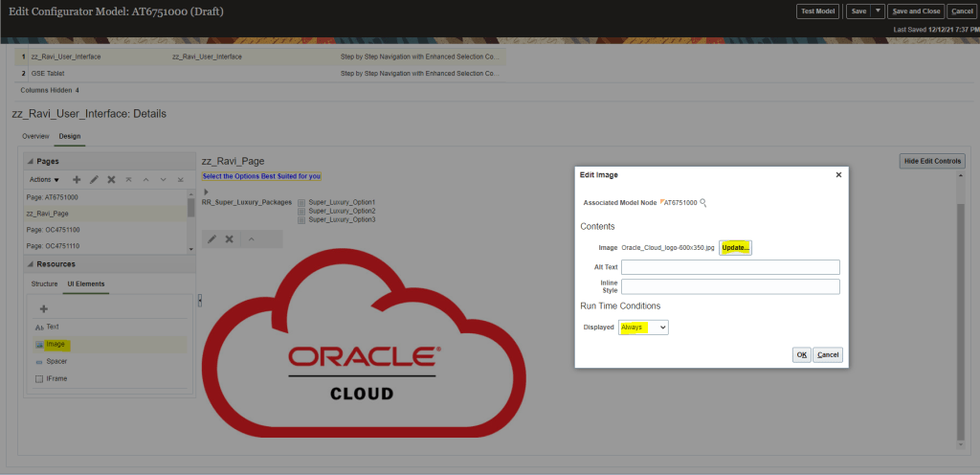Click the X icon below the option list
Screen dimensions: 980x475
point(230,238)
